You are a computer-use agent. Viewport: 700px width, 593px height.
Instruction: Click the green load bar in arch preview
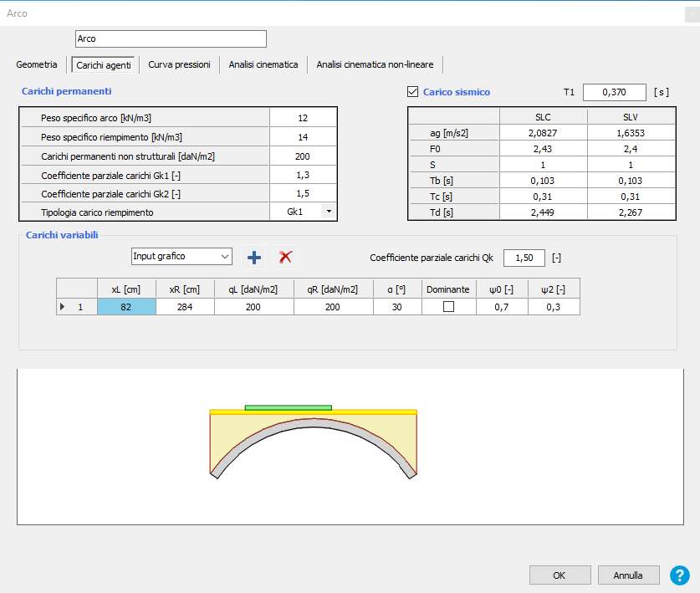(x=288, y=407)
